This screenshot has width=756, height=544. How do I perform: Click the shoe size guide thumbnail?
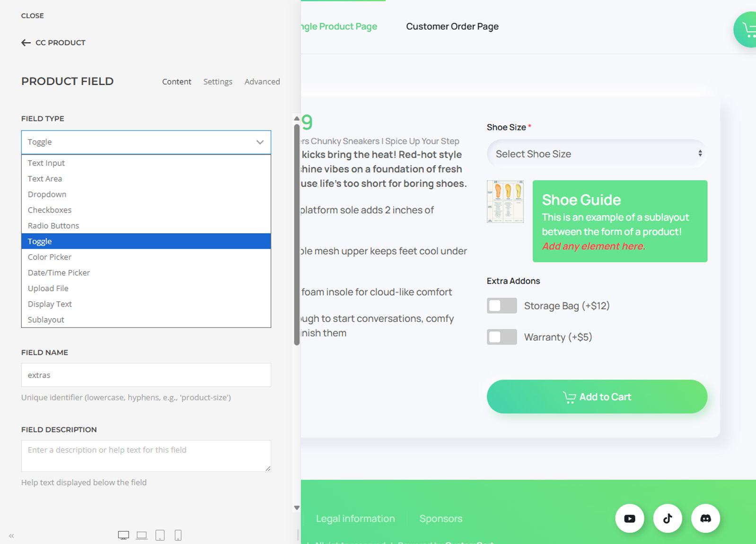[x=505, y=202]
